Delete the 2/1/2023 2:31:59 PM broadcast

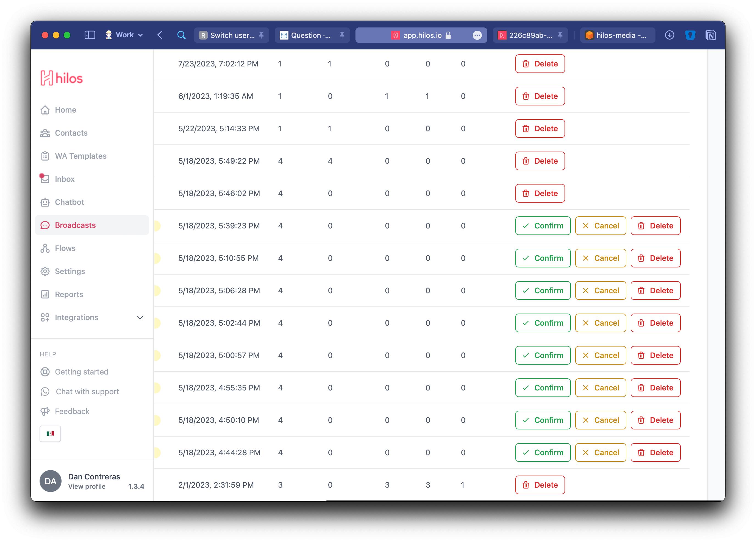point(540,485)
